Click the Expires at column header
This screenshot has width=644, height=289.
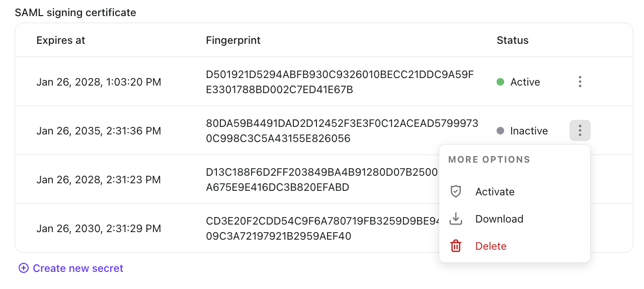coord(61,40)
